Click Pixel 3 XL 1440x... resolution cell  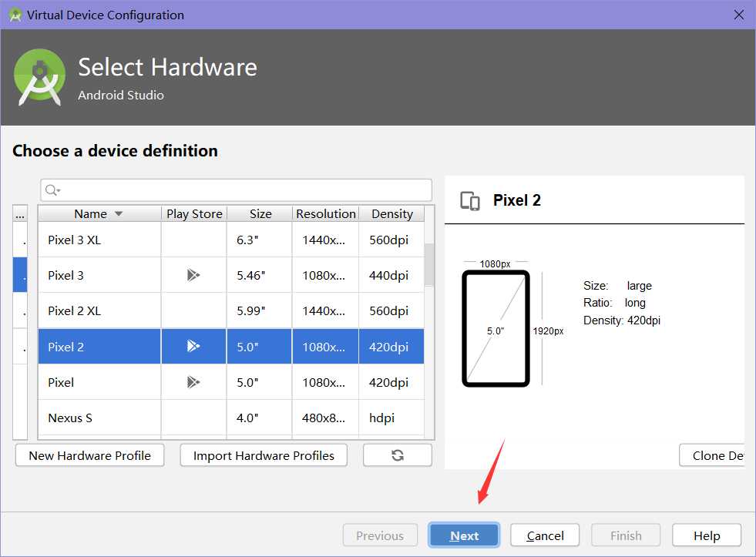(325, 240)
